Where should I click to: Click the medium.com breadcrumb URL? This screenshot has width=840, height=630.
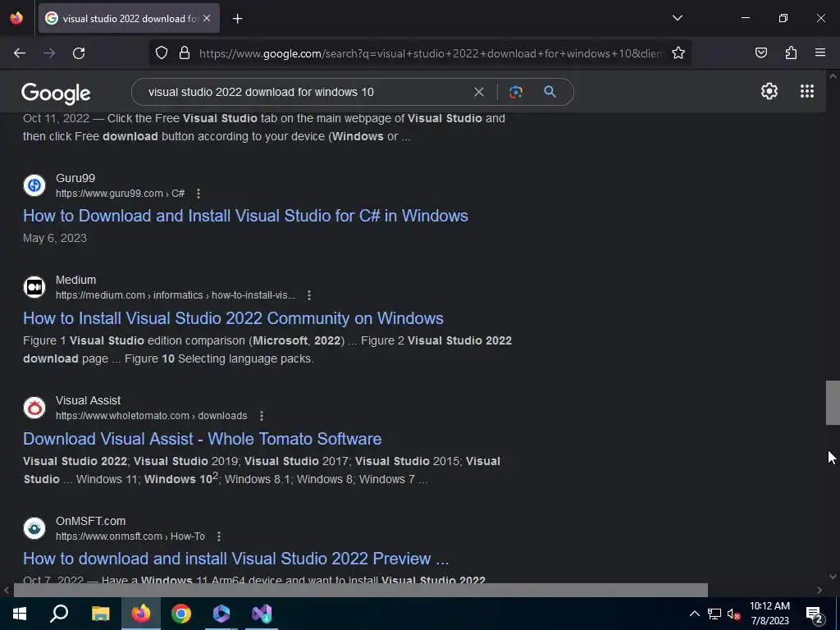coord(176,295)
